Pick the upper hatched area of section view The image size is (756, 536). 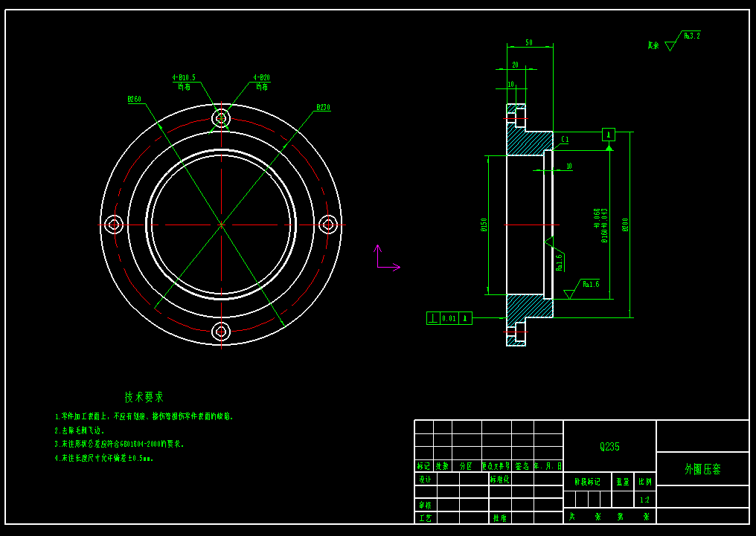tap(529, 141)
